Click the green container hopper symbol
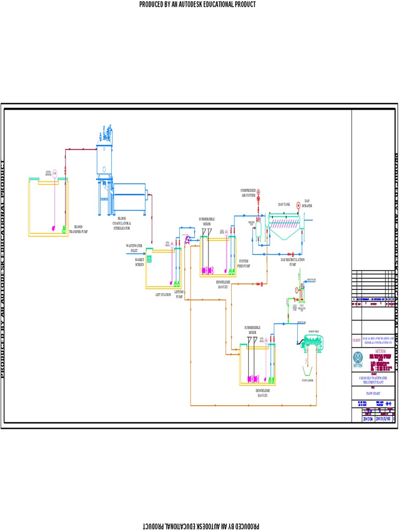The width and height of the screenshot is (399, 532). click(x=308, y=370)
